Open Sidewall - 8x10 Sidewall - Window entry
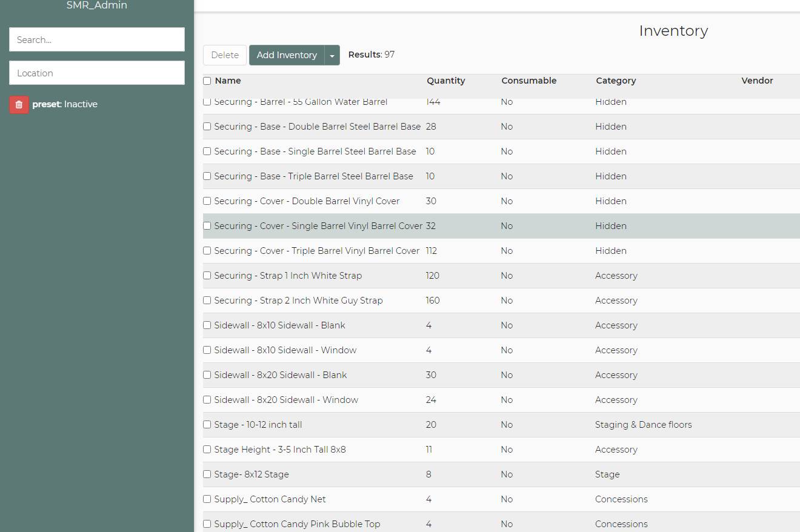Viewport: 800px width, 532px height. coord(285,350)
